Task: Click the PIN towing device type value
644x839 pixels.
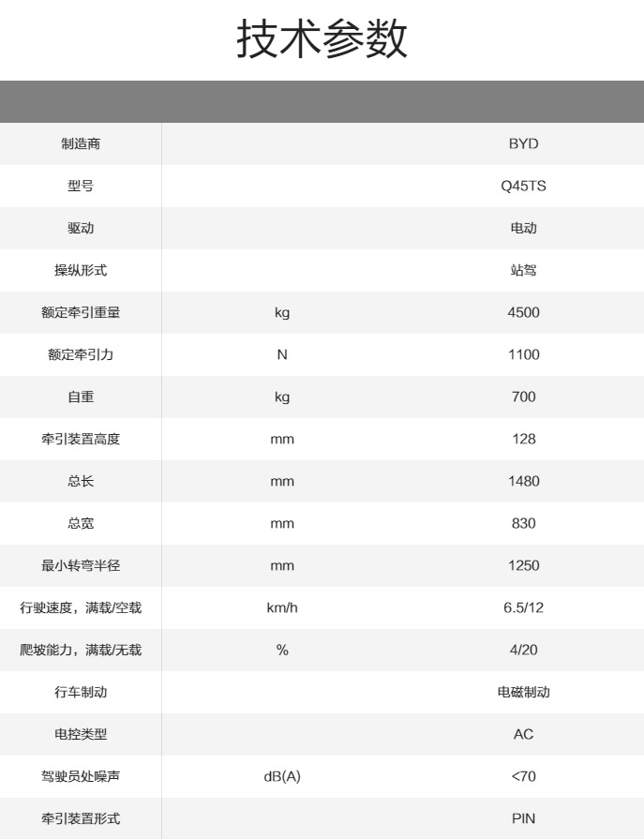Action: tap(523, 819)
